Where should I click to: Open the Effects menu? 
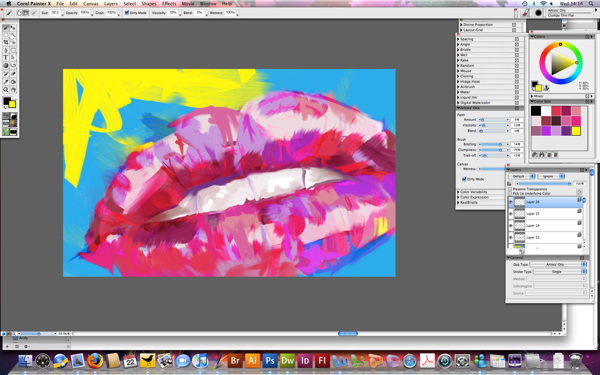(169, 3)
